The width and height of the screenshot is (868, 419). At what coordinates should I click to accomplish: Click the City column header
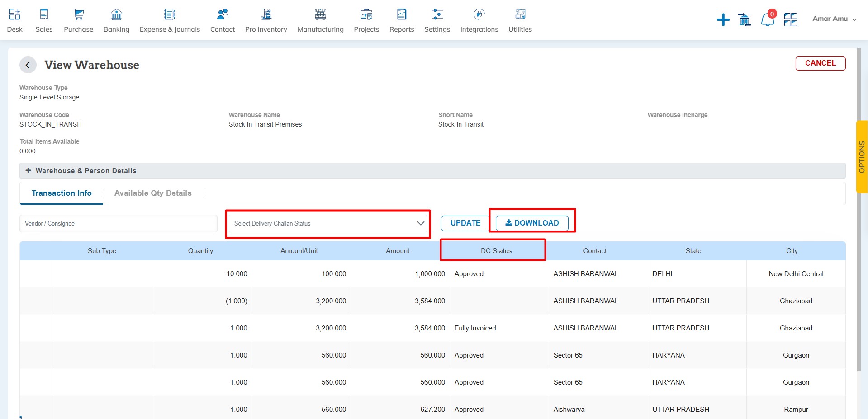point(792,251)
